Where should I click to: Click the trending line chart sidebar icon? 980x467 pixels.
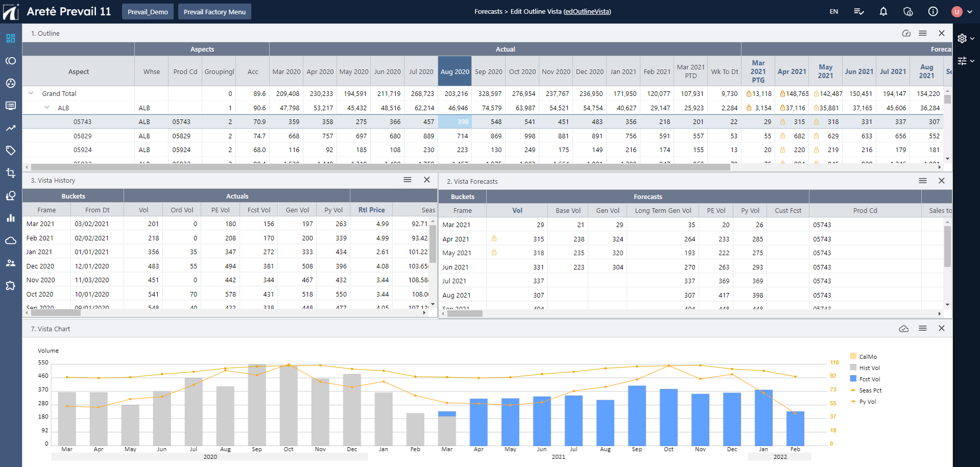[11, 128]
